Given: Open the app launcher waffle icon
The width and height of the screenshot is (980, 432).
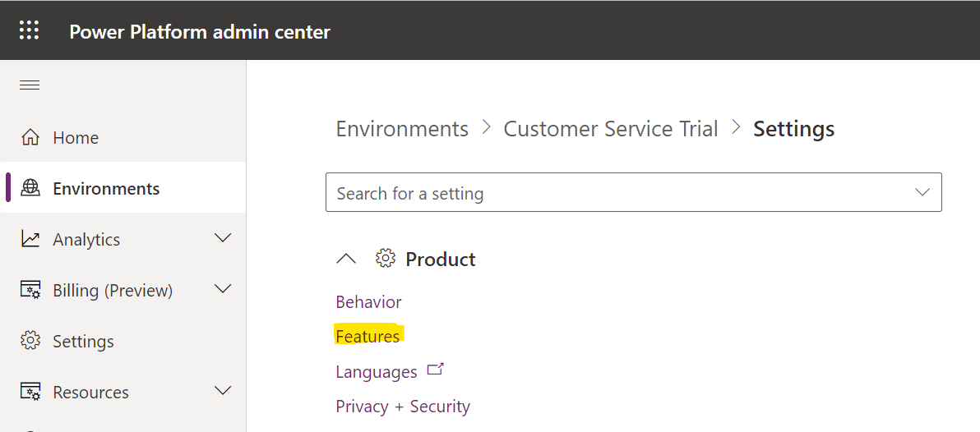Looking at the screenshot, I should pos(30,30).
